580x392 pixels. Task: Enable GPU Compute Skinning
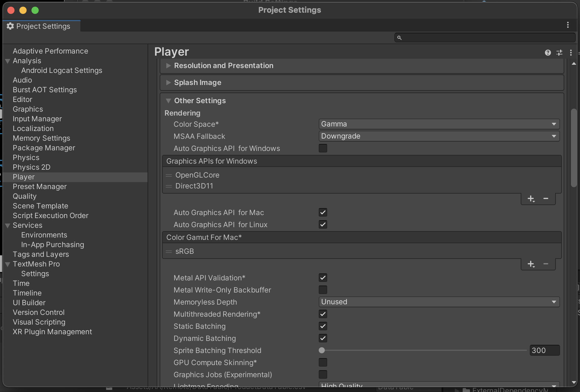(x=323, y=362)
